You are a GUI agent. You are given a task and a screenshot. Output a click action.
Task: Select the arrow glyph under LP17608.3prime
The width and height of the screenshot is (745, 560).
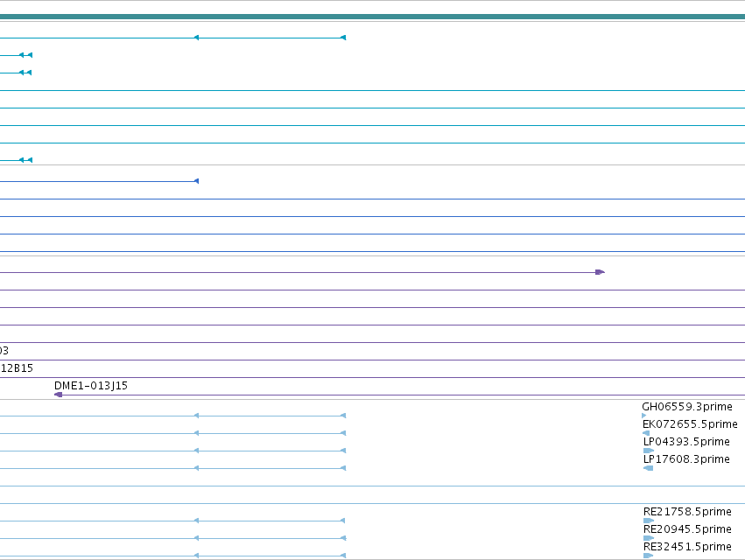648,468
